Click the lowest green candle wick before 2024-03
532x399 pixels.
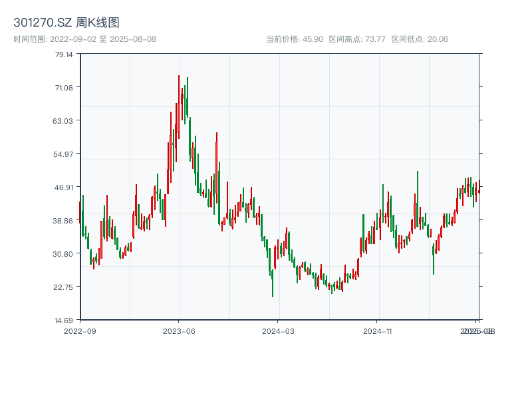pos(273,283)
